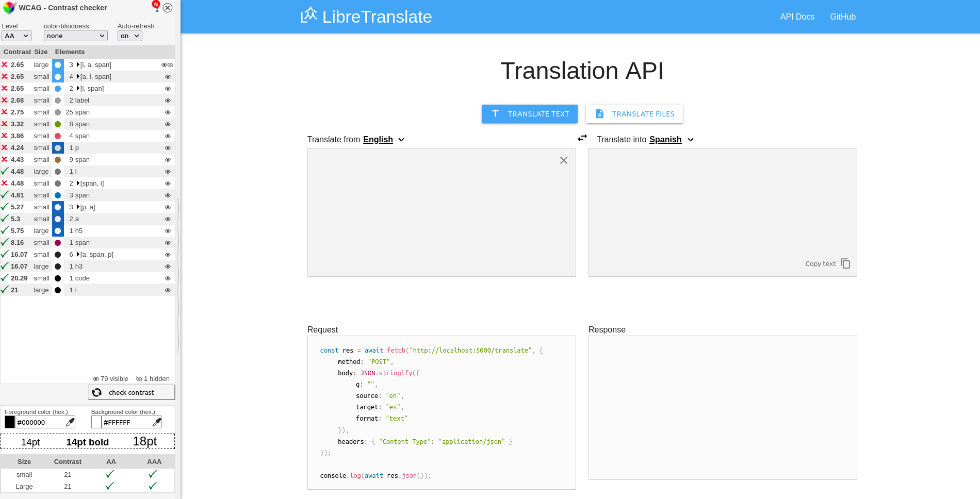Change the Level dropdown from AA

[16, 36]
